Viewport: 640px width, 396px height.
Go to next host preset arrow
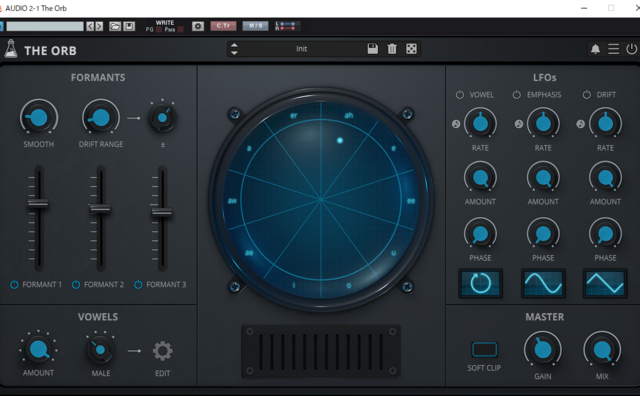pos(99,27)
